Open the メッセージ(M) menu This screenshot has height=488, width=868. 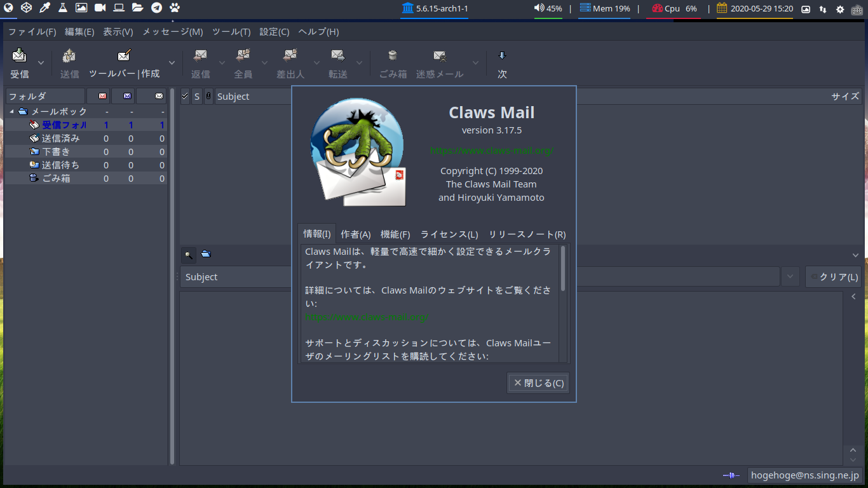(x=173, y=32)
